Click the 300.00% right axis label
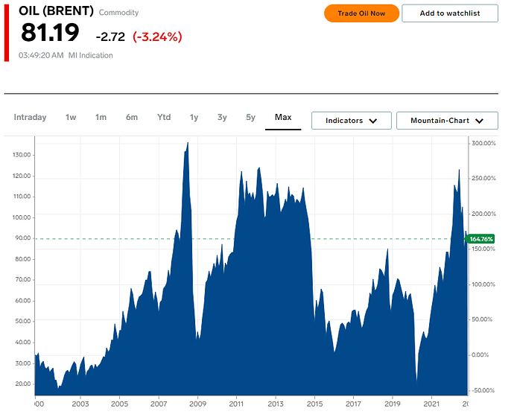 [x=484, y=143]
